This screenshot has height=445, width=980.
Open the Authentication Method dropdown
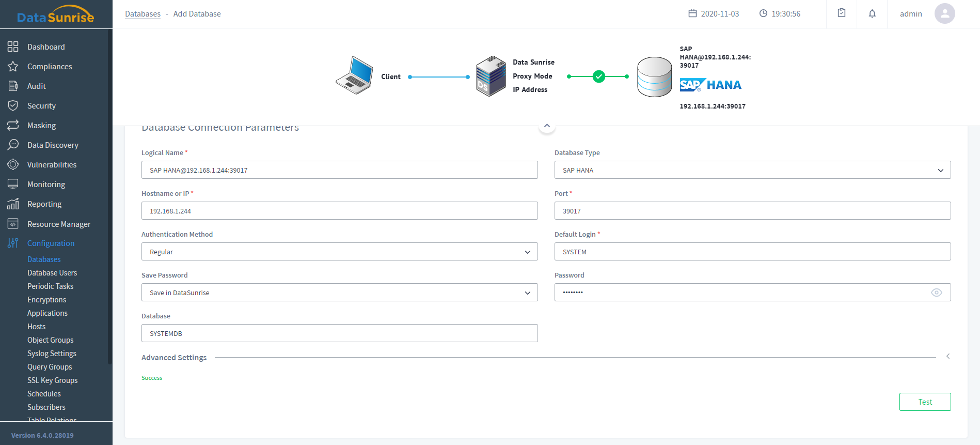(x=339, y=252)
